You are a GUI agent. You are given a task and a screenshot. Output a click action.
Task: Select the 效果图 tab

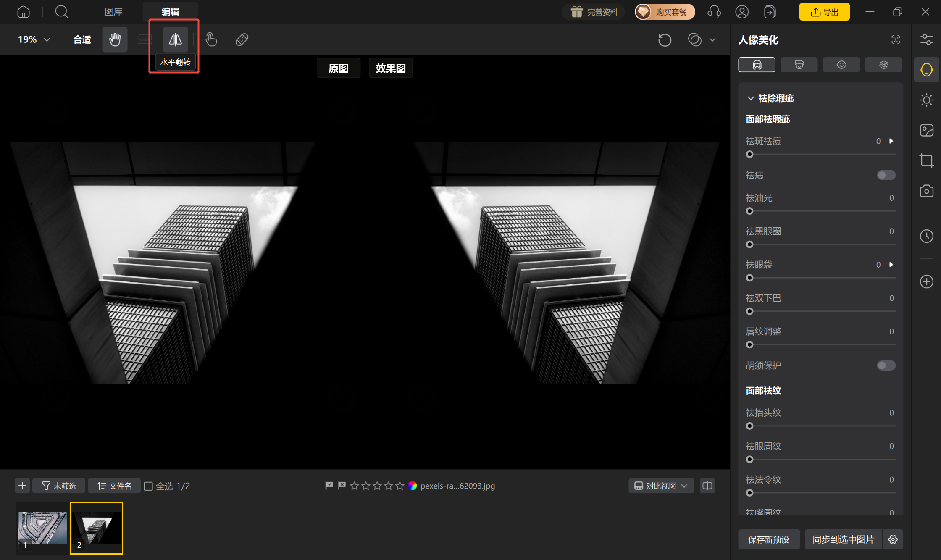[391, 68]
